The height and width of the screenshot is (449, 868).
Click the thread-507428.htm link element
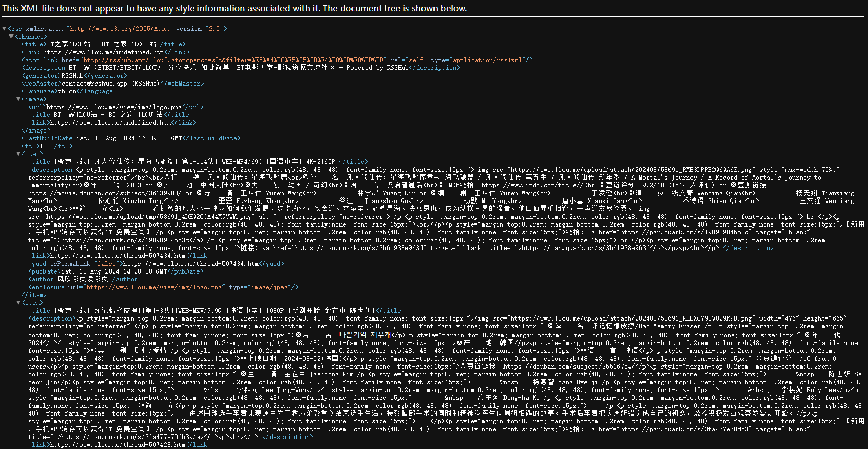120,445
